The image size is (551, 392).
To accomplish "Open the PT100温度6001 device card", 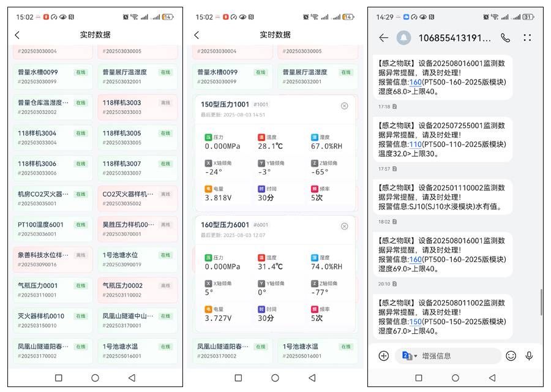I will pos(51,228).
